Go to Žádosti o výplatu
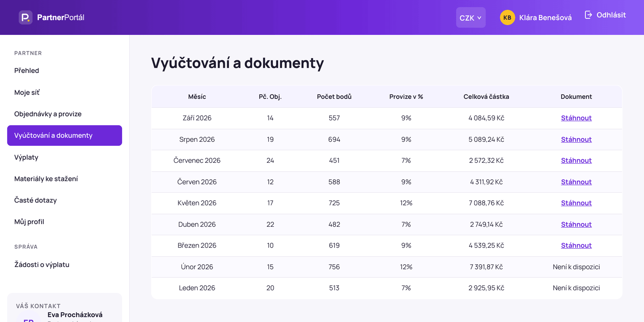The image size is (644, 322). 64,265
